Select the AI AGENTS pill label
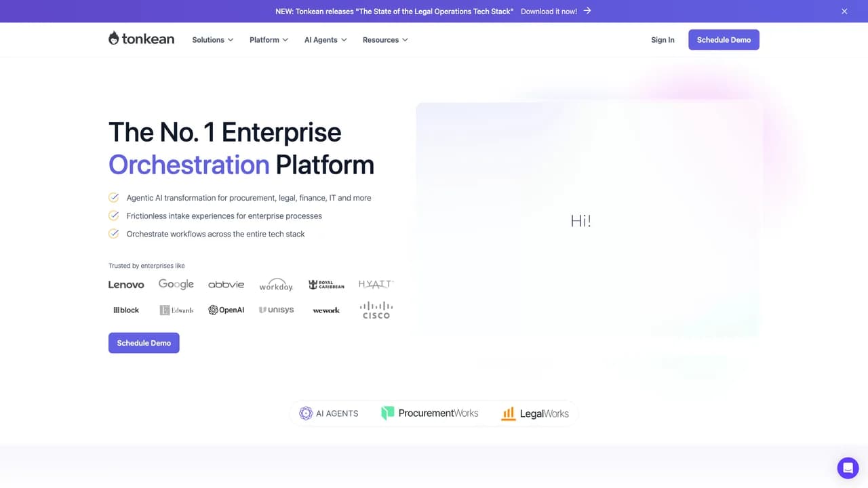This screenshot has width=868, height=488. pyautogui.click(x=337, y=413)
